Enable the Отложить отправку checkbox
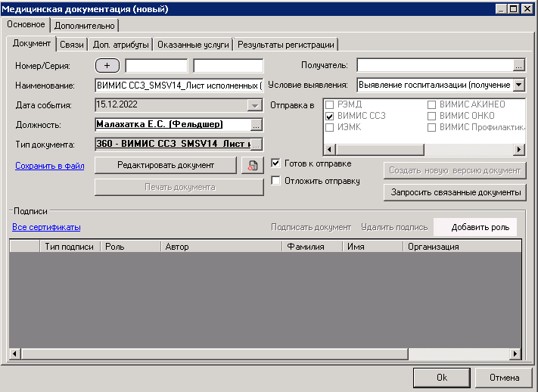The image size is (538, 392). coord(276,181)
